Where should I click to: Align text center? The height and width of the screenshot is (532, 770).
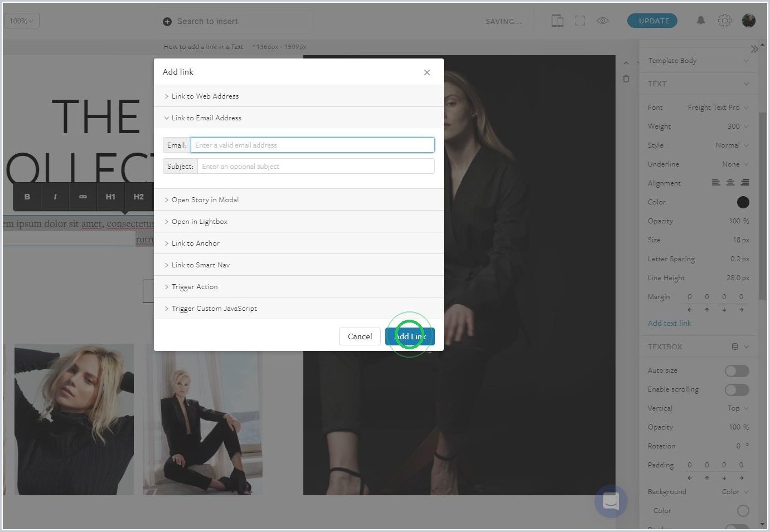(730, 183)
